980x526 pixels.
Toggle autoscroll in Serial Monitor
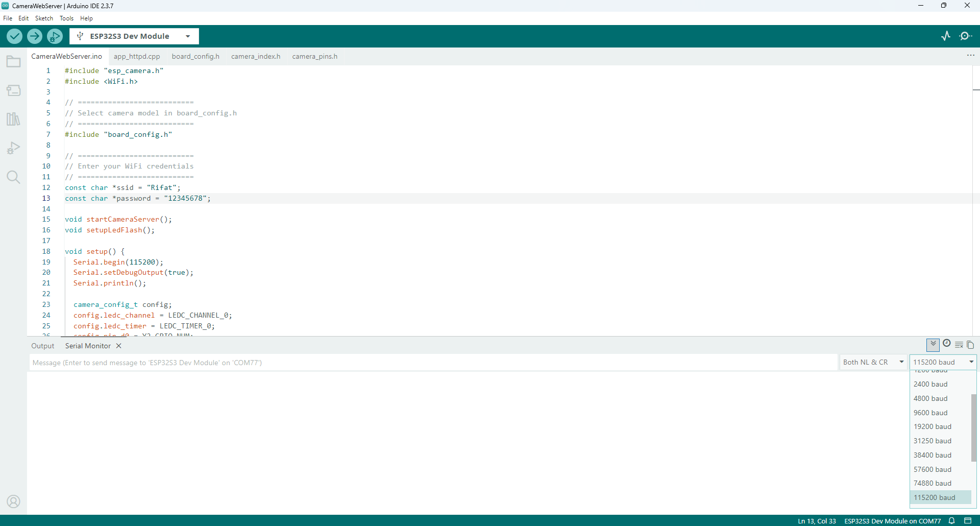coord(933,344)
